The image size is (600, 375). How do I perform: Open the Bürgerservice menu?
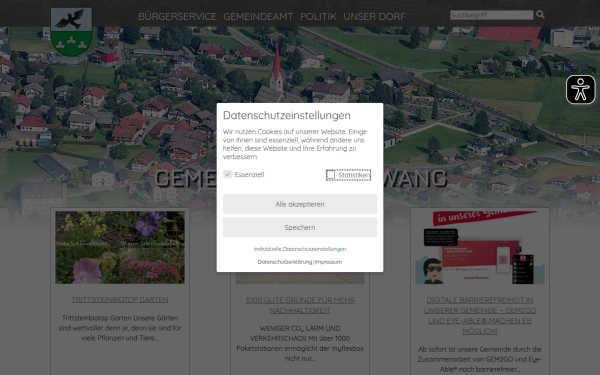pyautogui.click(x=177, y=16)
